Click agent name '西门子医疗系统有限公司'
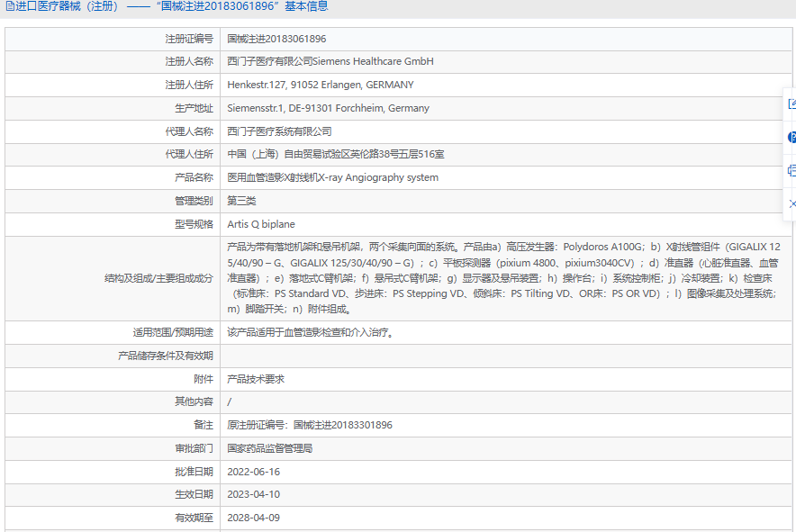Viewport: 796px width, 532px height. point(279,131)
